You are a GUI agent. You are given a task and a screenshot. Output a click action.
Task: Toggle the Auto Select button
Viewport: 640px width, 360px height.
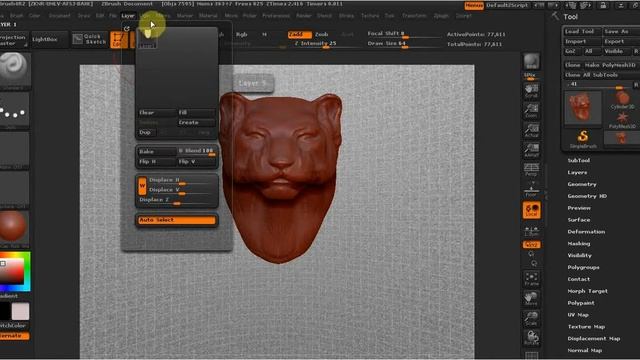click(x=177, y=220)
